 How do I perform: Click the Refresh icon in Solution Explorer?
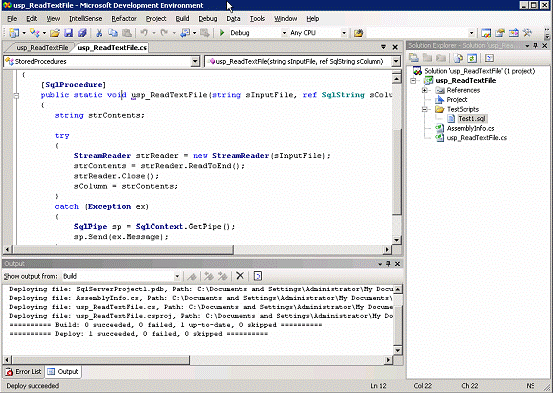(472, 58)
